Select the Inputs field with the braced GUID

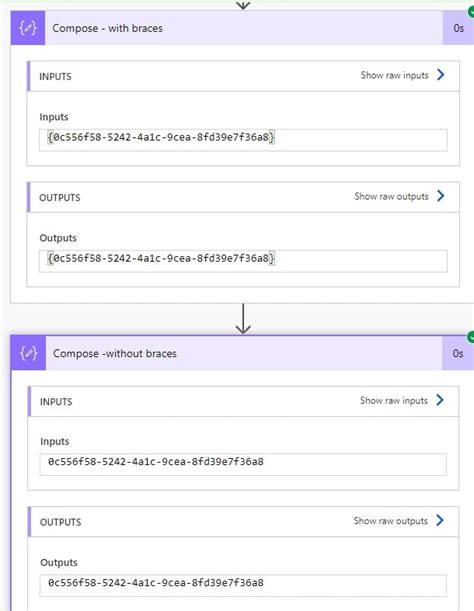[243, 140]
